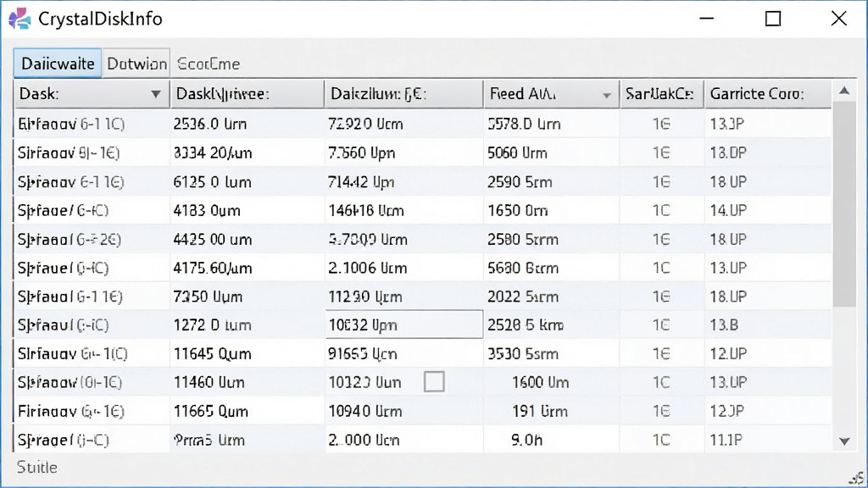Sort by the Dakzilum column header

pyautogui.click(x=403, y=94)
